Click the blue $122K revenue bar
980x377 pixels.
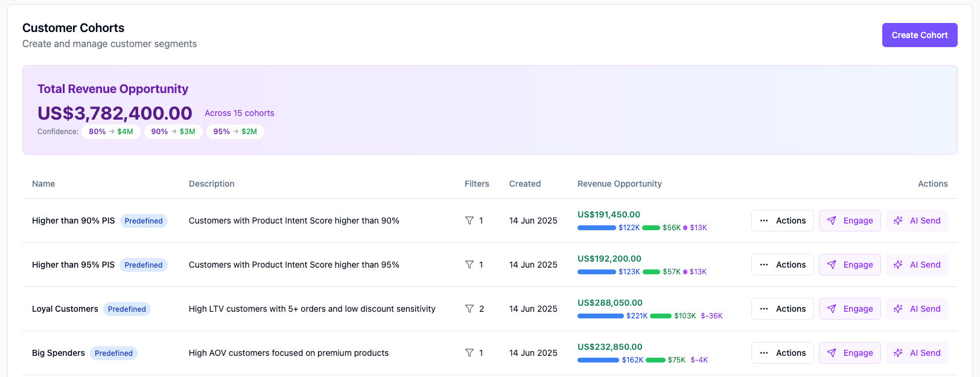(x=597, y=228)
